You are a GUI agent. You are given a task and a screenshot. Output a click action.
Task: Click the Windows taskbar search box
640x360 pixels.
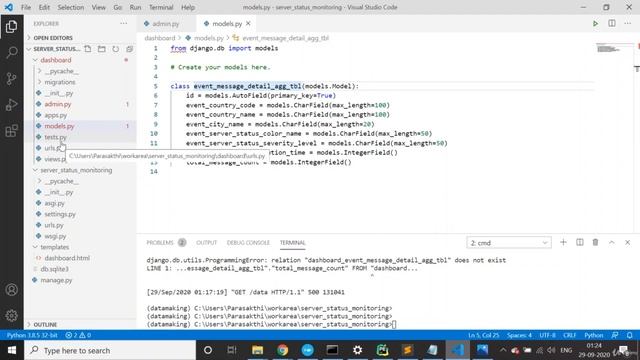pyautogui.click(x=110, y=350)
